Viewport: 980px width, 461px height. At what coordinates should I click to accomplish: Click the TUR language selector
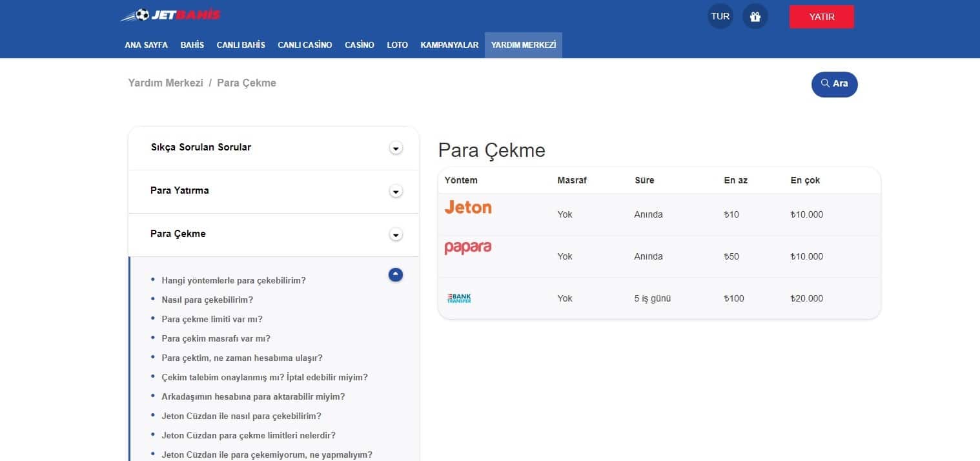720,16
